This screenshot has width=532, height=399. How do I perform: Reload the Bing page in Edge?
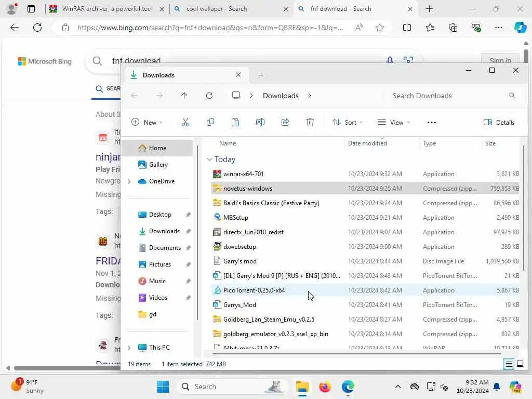pyautogui.click(x=37, y=28)
